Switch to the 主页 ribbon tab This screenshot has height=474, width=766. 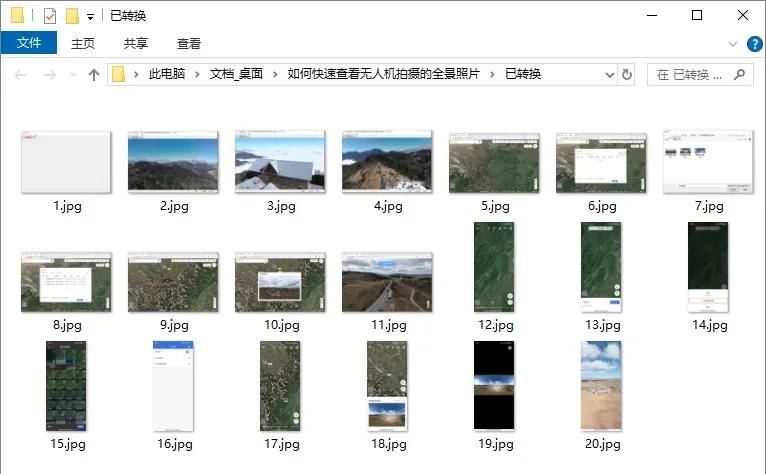tap(83, 43)
